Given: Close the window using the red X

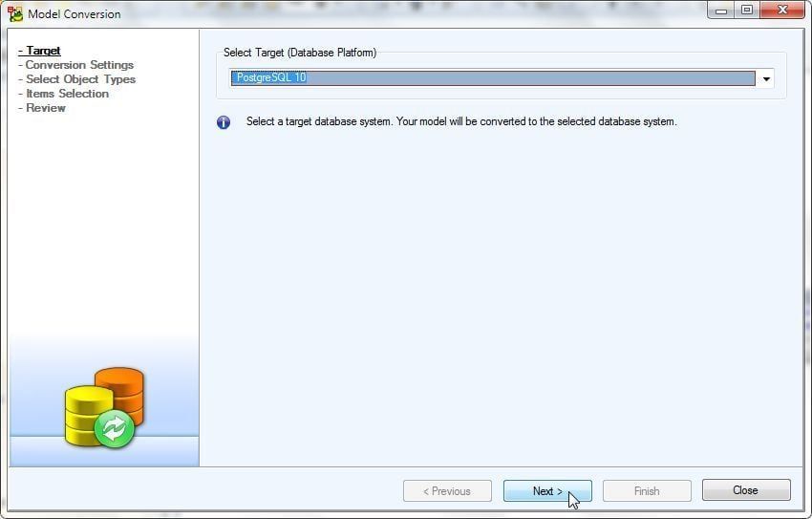Looking at the screenshot, I should (x=781, y=11).
